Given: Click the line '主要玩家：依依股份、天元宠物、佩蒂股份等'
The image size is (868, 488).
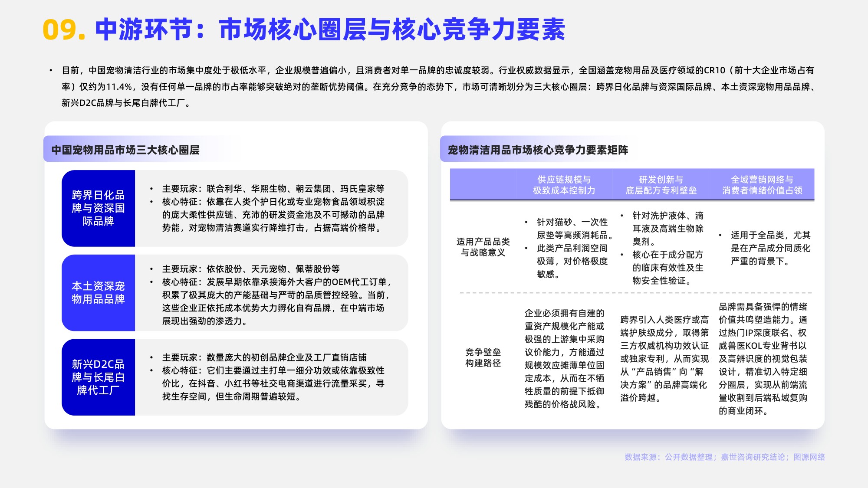Looking at the screenshot, I should tap(251, 269).
